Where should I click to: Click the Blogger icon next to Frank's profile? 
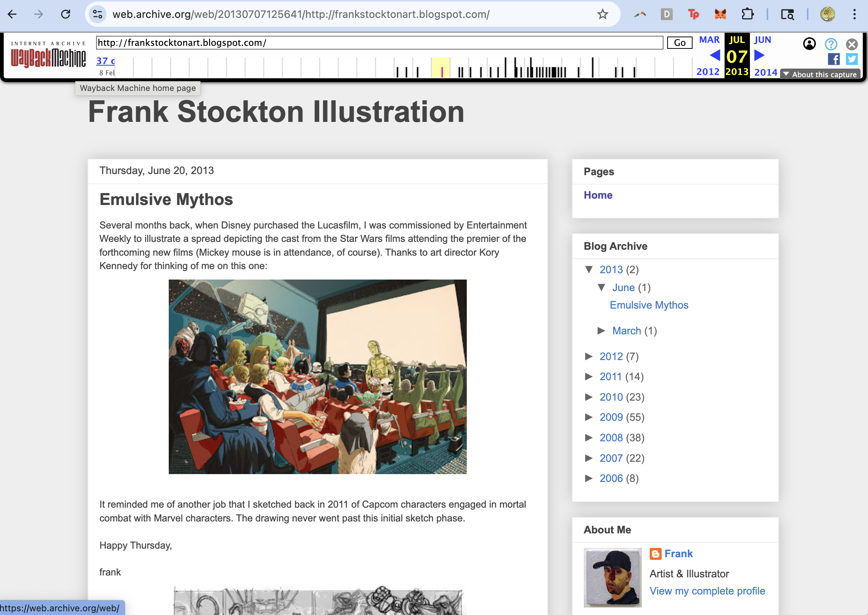pos(655,553)
